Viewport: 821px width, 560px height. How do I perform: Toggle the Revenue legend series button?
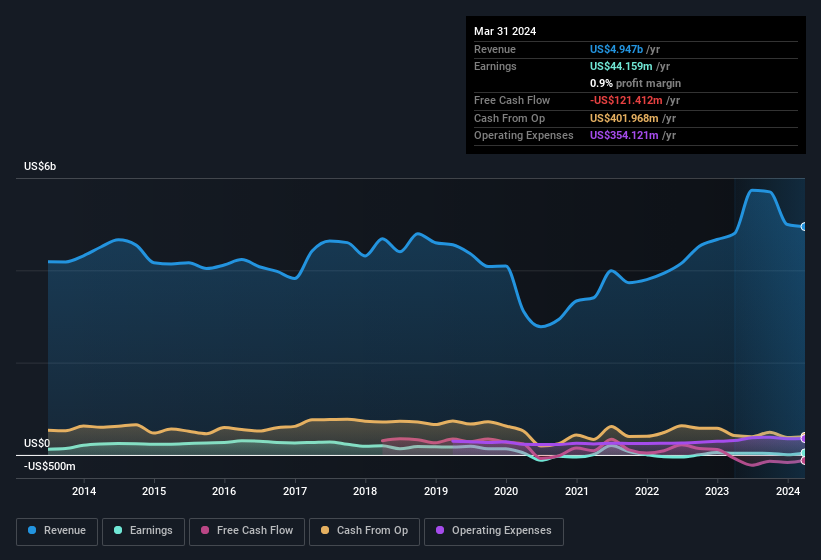pos(57,531)
